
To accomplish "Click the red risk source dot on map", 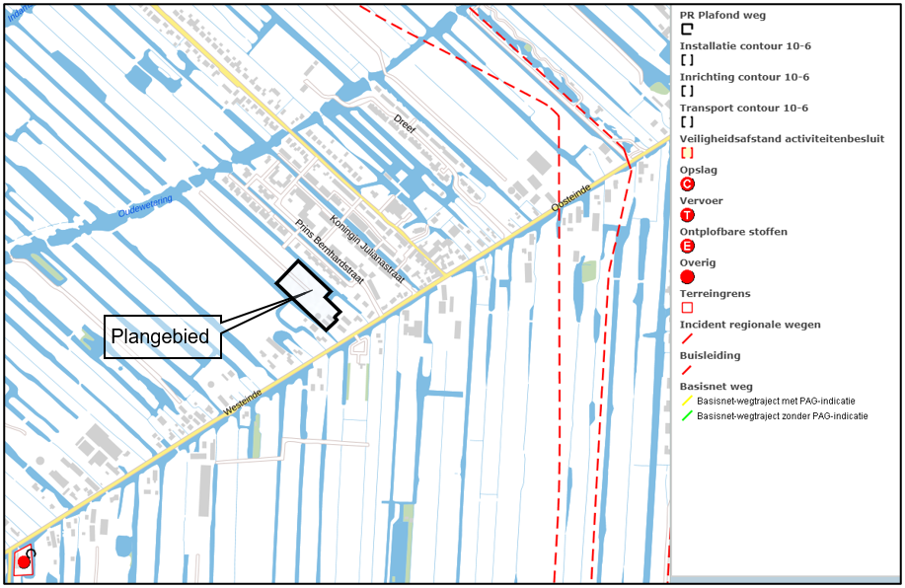I will (x=24, y=561).
